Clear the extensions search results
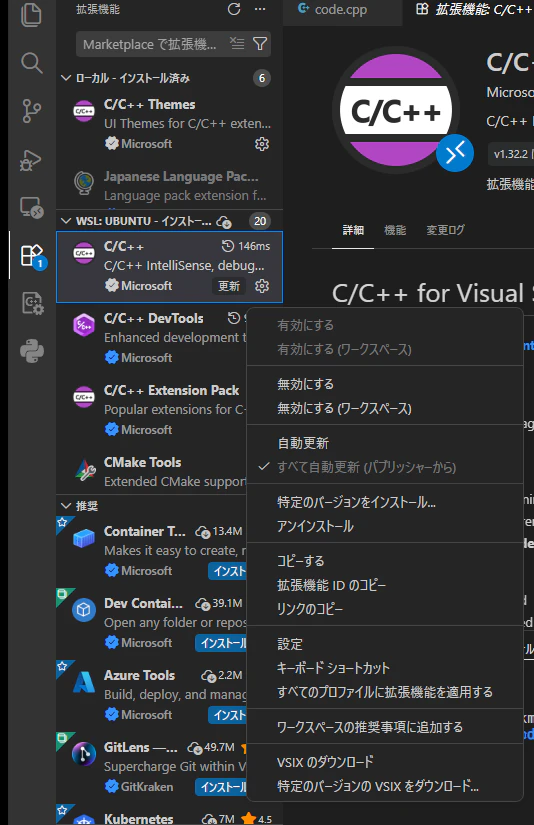Viewport: 534px width, 825px height. click(x=237, y=44)
